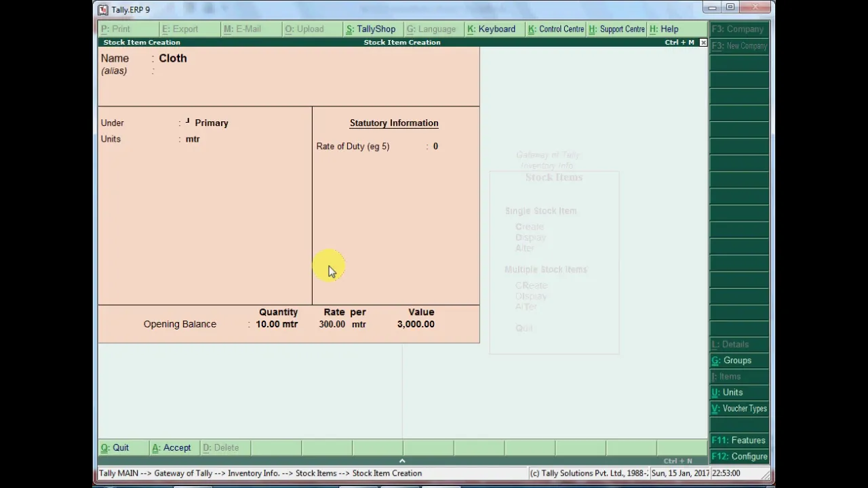
Task: Click the date Sun, 15 Jan, 2017
Action: point(679,473)
